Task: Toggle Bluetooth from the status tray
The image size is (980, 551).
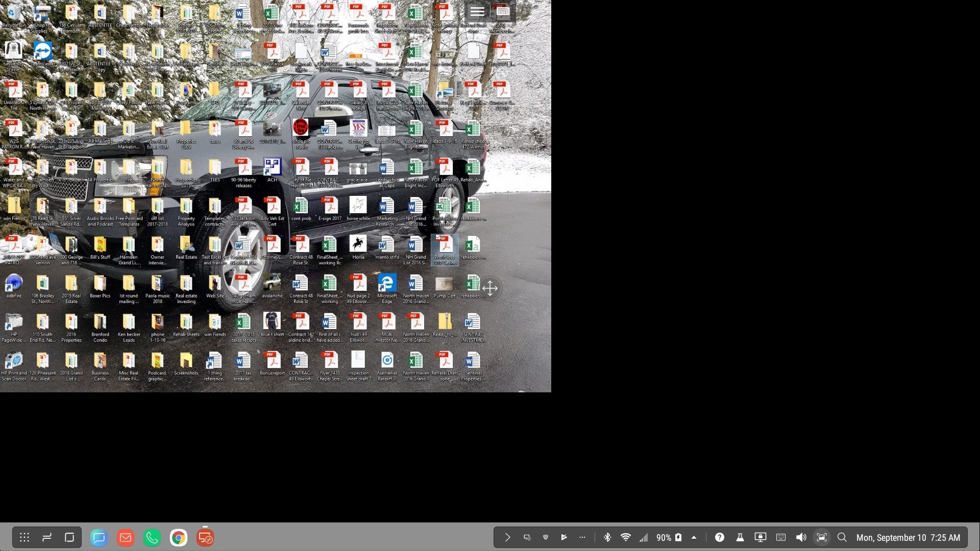Action: coord(607,537)
